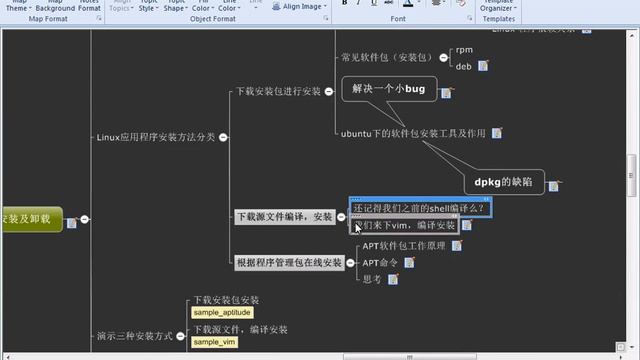Click the Notes Format button
Viewport: 640px width, 360px height.
(89, 6)
